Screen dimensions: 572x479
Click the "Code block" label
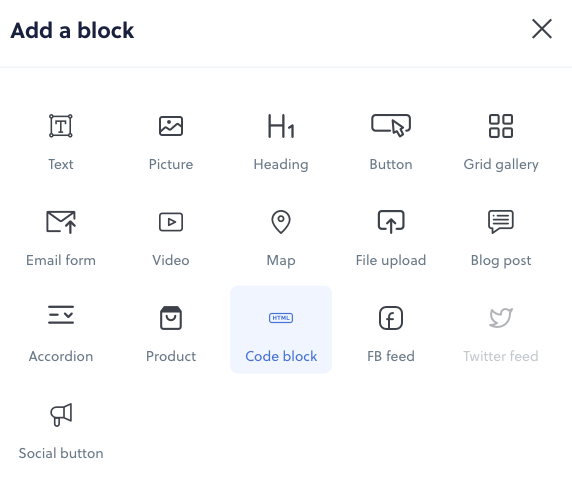click(281, 356)
